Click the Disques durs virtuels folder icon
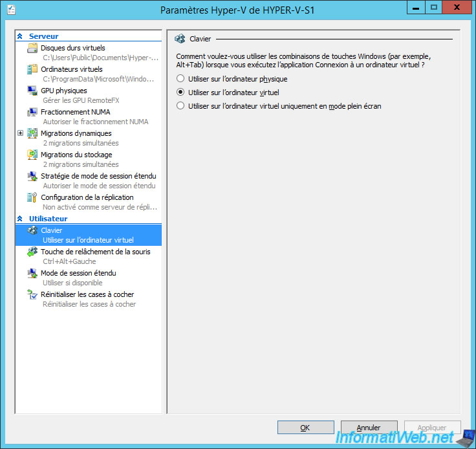The width and height of the screenshot is (476, 449). pyautogui.click(x=32, y=48)
